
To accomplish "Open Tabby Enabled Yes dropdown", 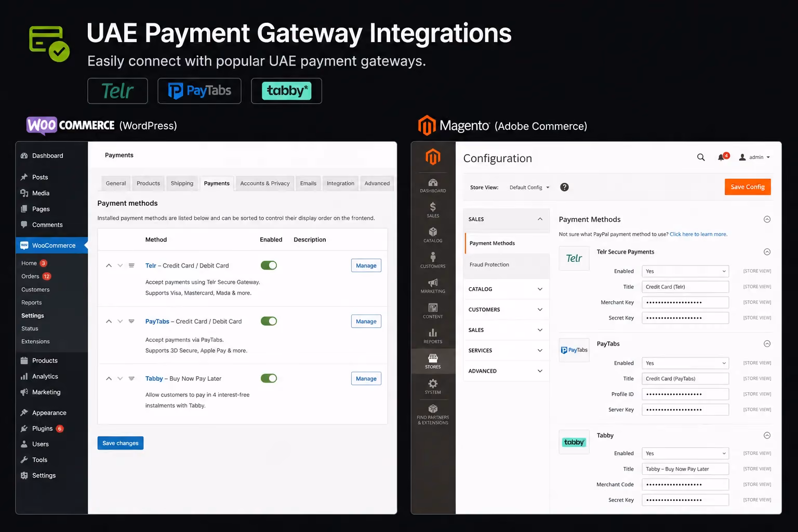I will click(685, 454).
